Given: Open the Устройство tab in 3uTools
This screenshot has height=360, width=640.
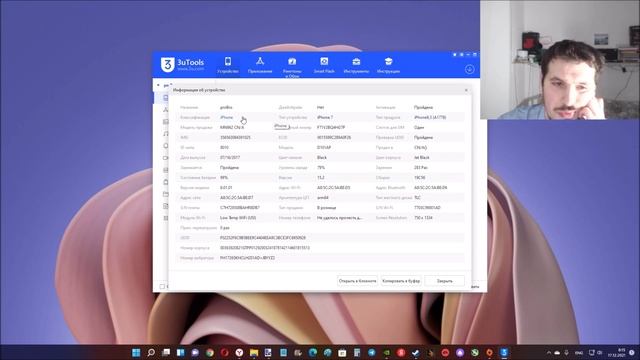Looking at the screenshot, I should tap(228, 65).
